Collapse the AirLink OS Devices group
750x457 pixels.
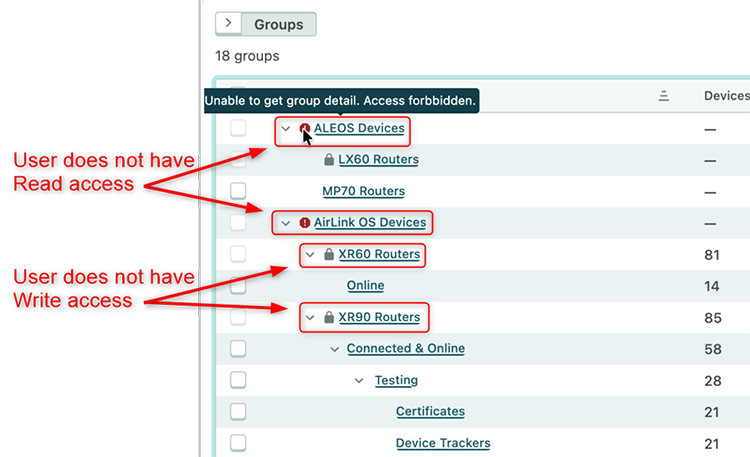click(286, 223)
